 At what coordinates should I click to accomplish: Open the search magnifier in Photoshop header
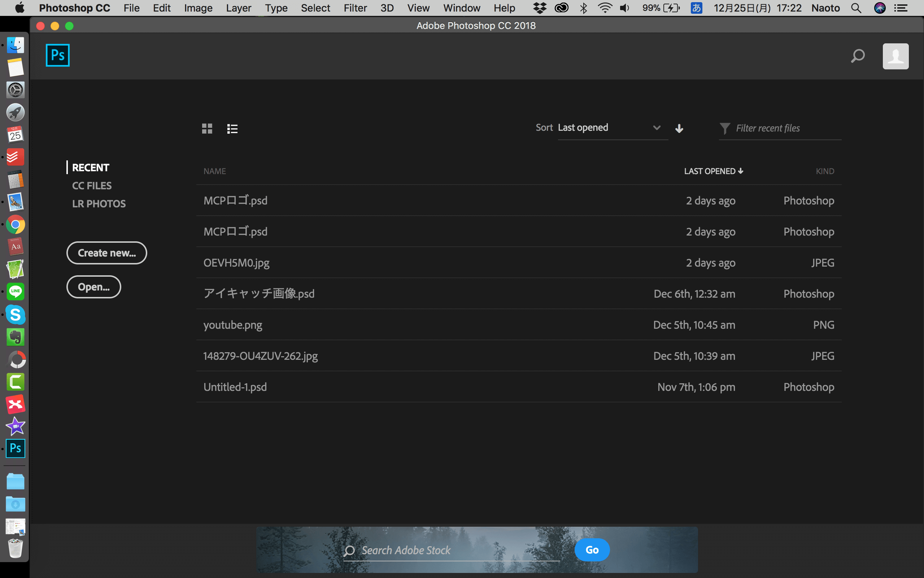(858, 56)
